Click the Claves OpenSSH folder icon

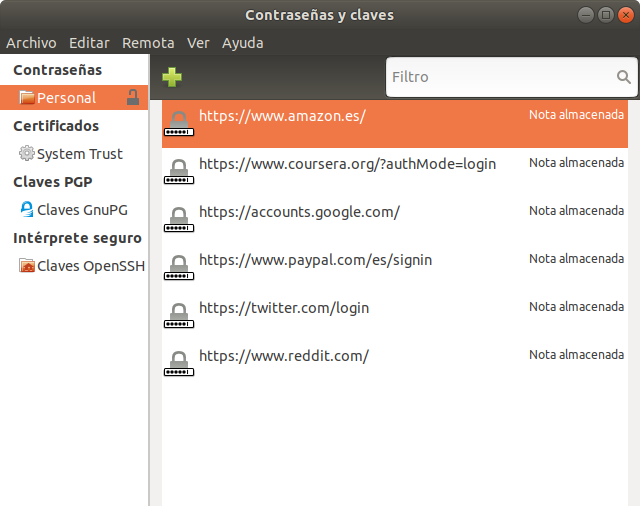27,266
